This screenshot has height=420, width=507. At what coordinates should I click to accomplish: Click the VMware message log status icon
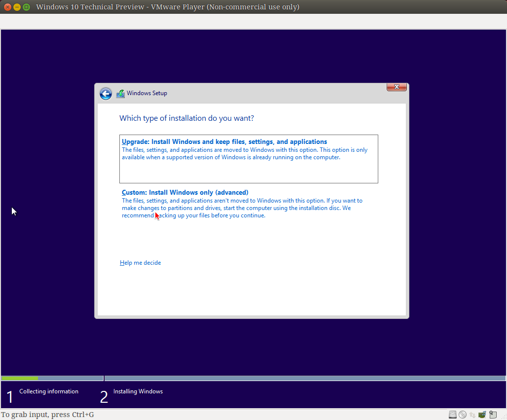tap(493, 415)
